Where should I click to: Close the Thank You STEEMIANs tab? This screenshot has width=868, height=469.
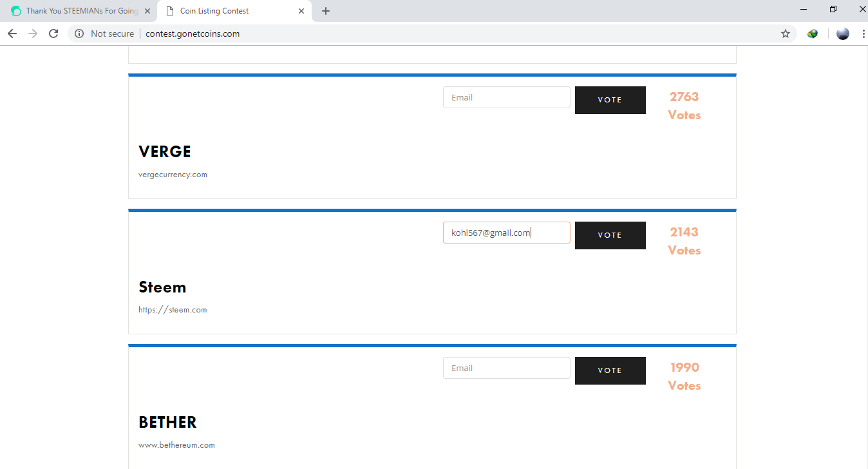pyautogui.click(x=147, y=11)
